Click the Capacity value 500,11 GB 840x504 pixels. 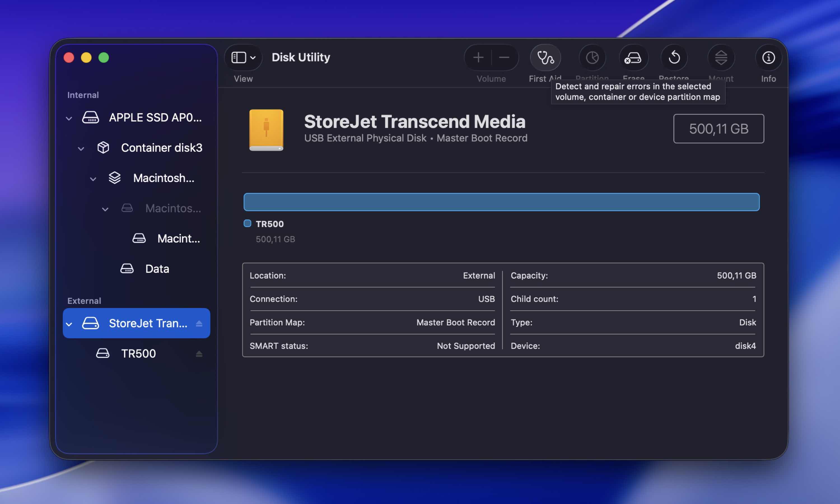pos(736,276)
